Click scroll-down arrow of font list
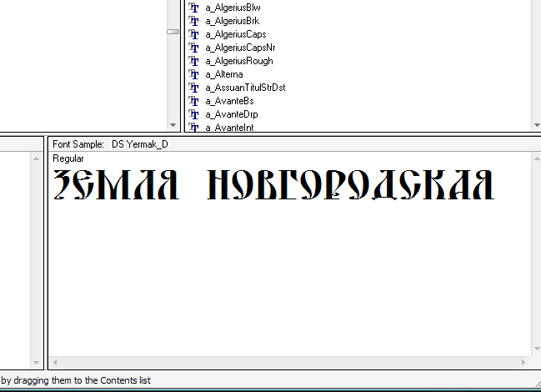541x392 pixels. click(x=537, y=125)
